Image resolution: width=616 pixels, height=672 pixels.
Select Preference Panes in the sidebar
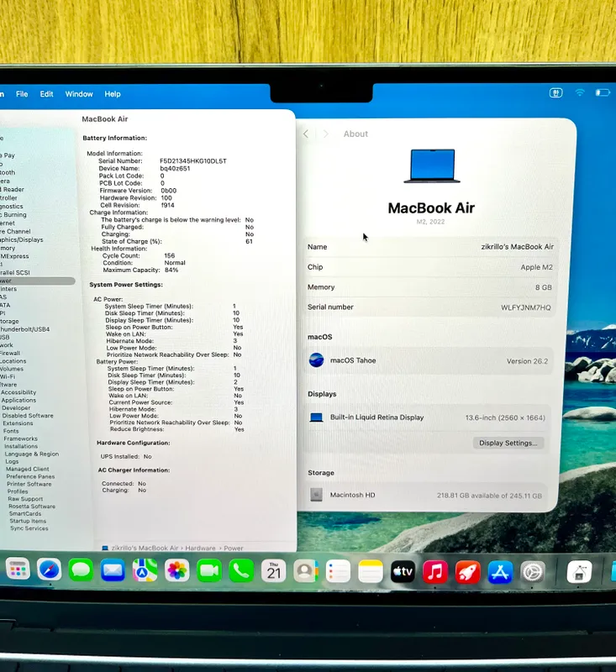click(30, 476)
